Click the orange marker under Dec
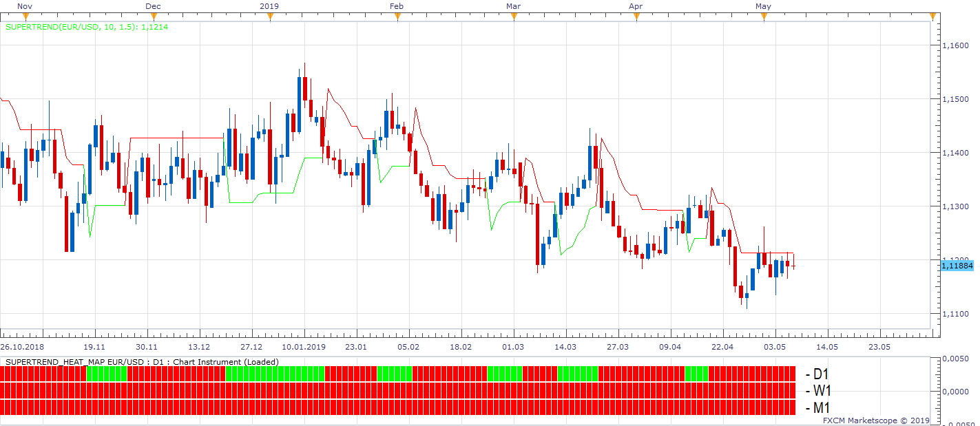The width and height of the screenshot is (980, 426). [x=153, y=17]
